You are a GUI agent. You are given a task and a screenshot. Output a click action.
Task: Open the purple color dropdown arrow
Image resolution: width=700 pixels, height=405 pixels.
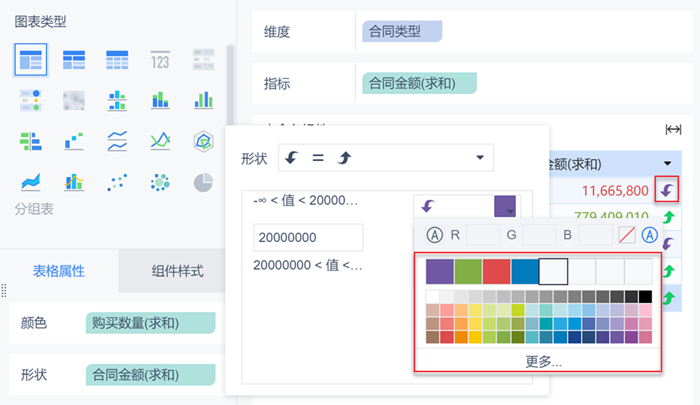(511, 208)
